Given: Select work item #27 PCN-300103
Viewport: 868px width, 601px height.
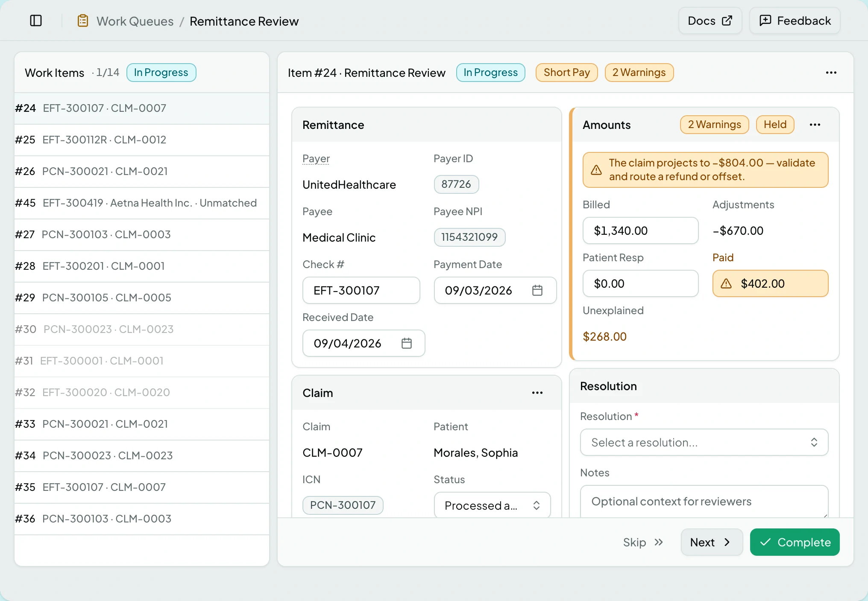Looking at the screenshot, I should [x=142, y=235].
